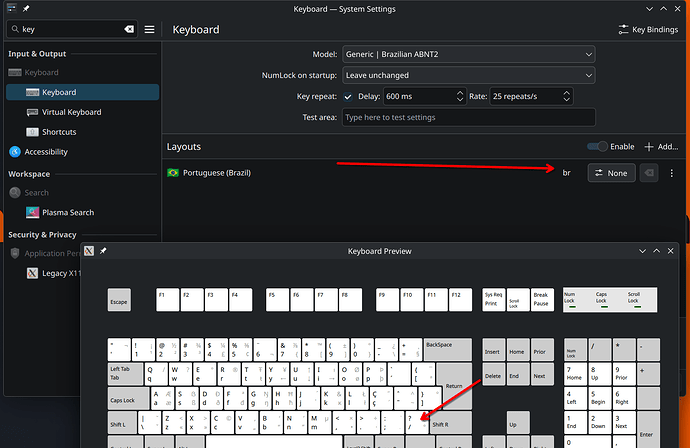This screenshot has height=448, width=690.
Task: Toggle the Key repeat checkbox
Action: click(348, 96)
